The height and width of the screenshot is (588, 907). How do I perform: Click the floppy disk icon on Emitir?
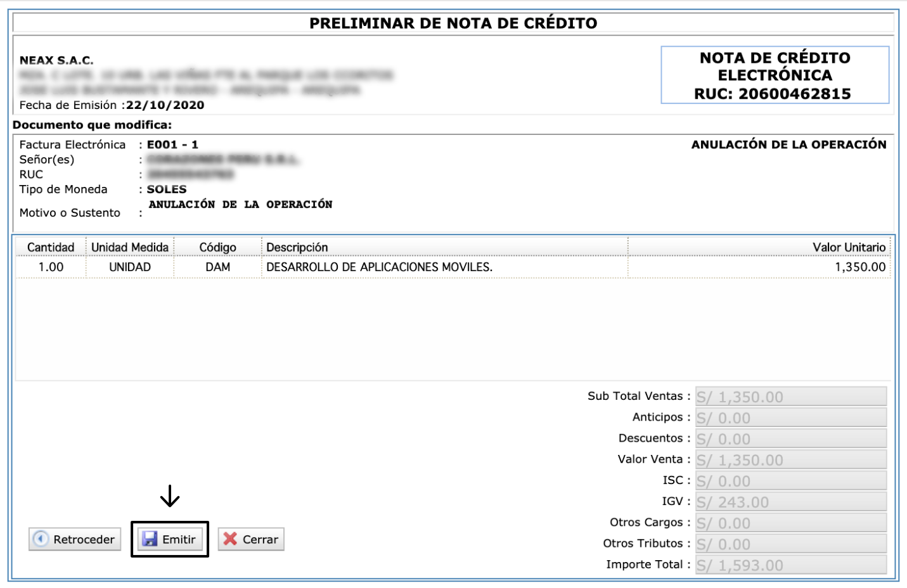point(150,539)
